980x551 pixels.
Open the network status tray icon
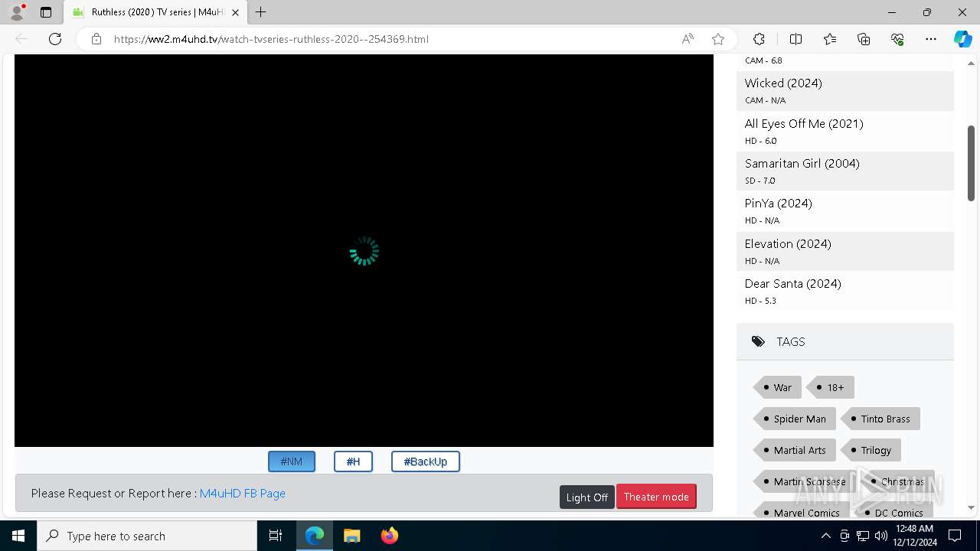coord(863,536)
